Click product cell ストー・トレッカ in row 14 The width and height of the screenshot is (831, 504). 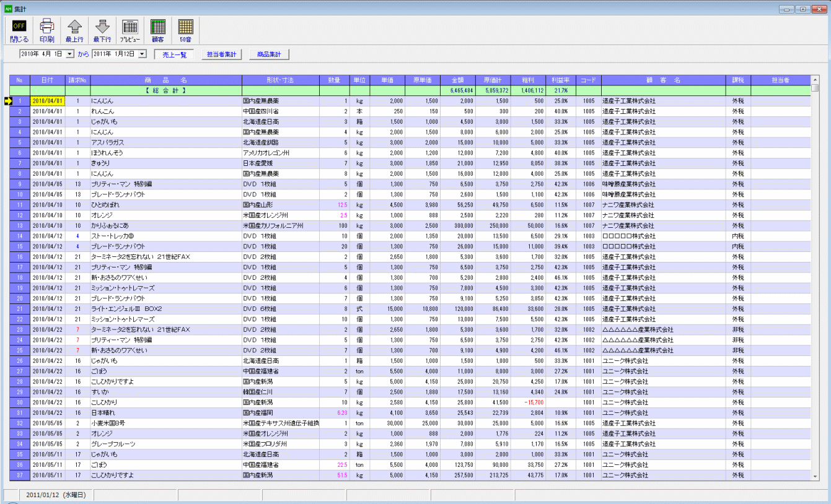[165, 236]
